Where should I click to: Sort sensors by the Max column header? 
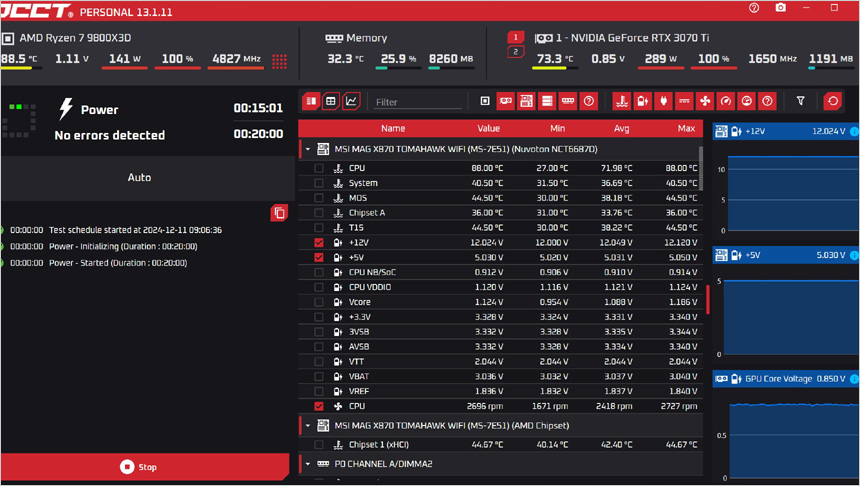[x=686, y=128]
